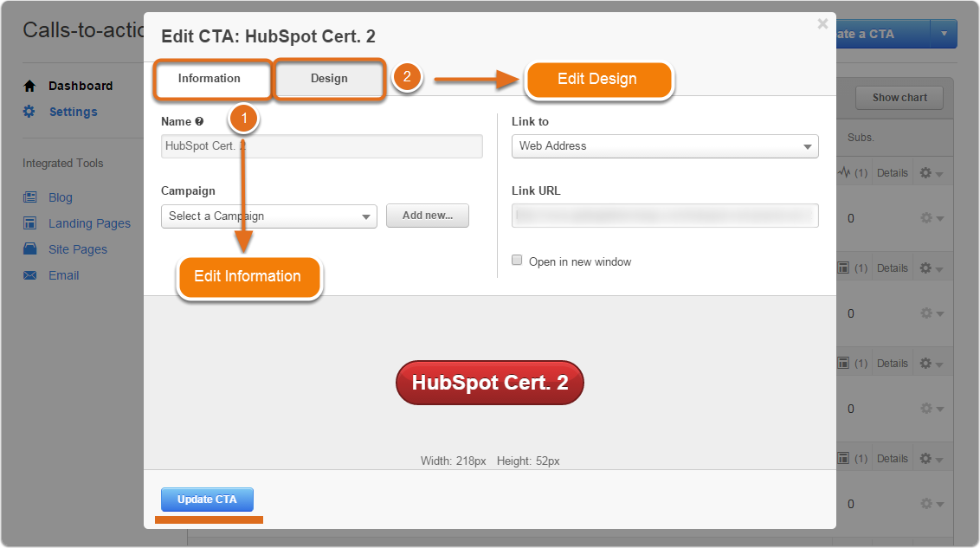Open the Email link
The image size is (980, 548).
(64, 275)
